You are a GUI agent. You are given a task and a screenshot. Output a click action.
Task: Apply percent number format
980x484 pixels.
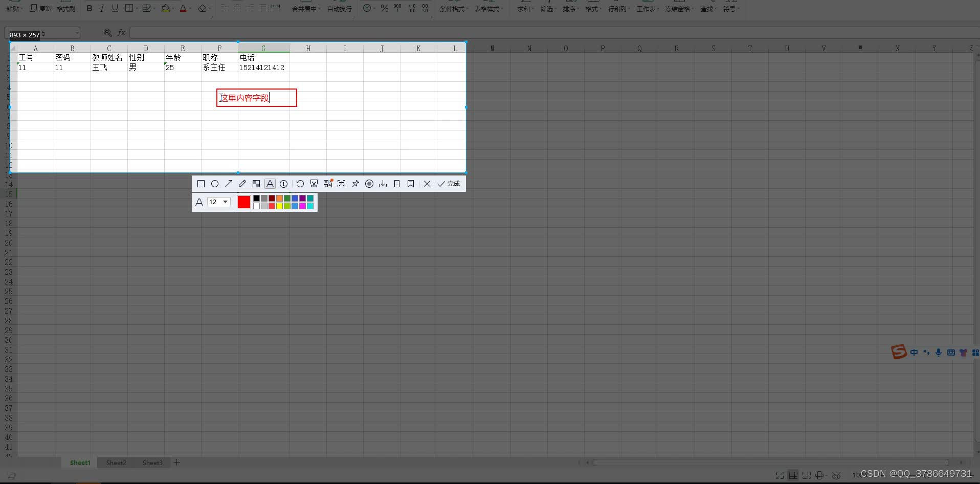pos(385,8)
